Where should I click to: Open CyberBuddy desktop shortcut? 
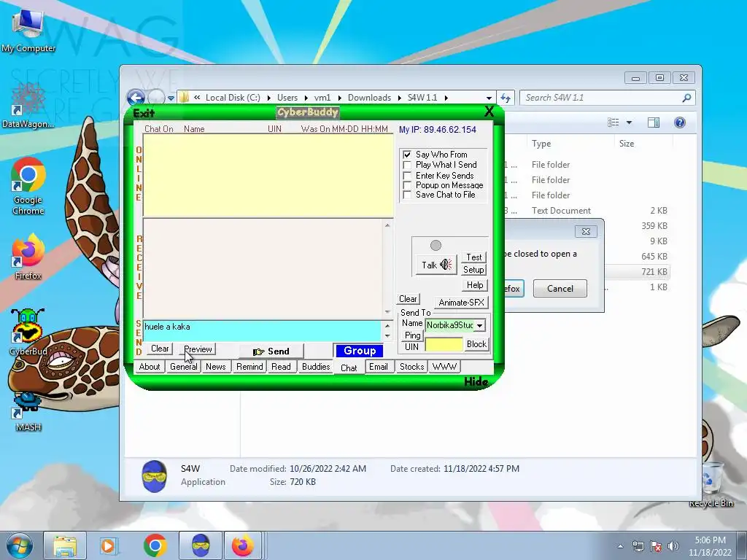[x=28, y=332]
